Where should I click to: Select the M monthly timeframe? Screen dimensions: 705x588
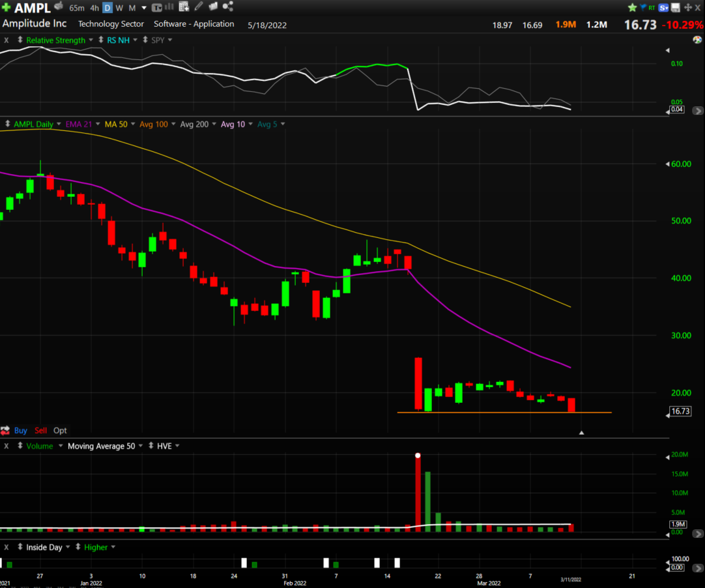132,8
